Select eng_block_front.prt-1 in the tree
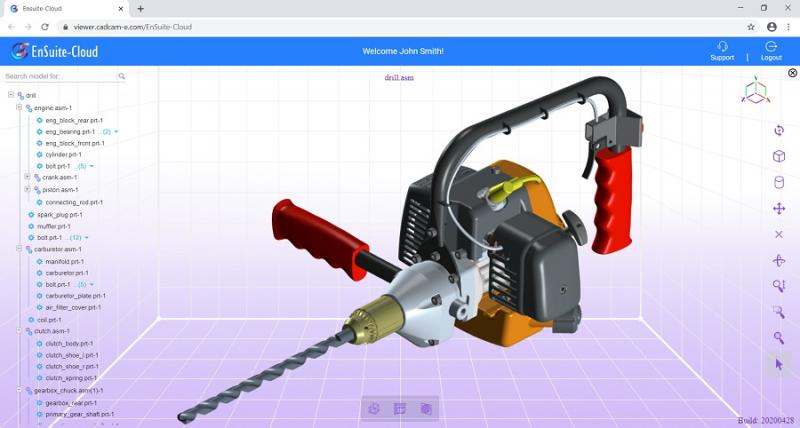This screenshot has width=800, height=428. click(x=75, y=143)
